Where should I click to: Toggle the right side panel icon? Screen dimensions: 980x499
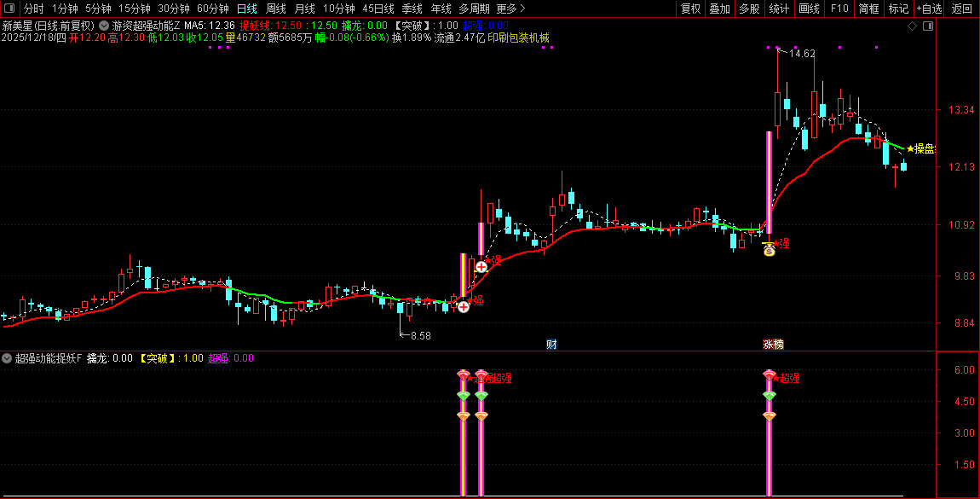click(928, 26)
